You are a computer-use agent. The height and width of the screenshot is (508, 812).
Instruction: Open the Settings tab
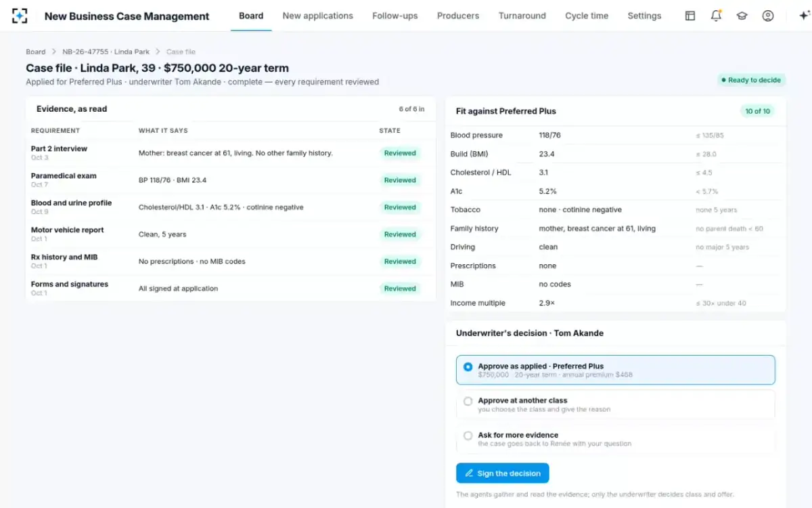point(644,16)
